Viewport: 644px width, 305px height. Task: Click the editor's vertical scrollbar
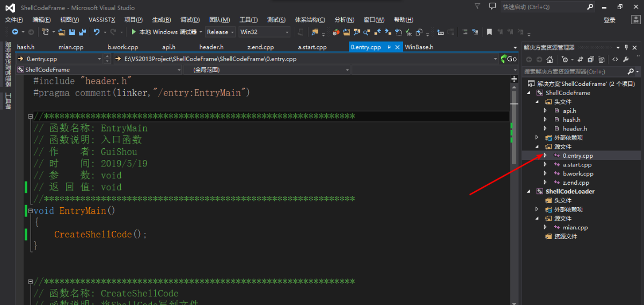514,188
